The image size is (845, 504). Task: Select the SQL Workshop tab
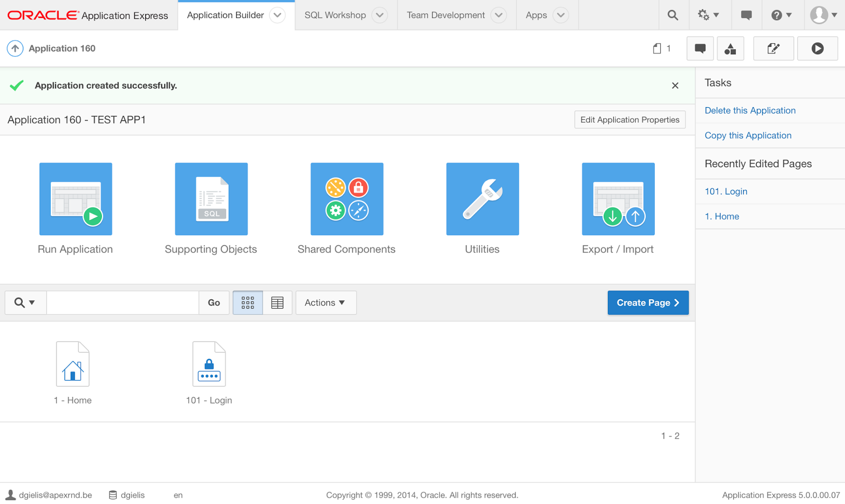tap(335, 15)
